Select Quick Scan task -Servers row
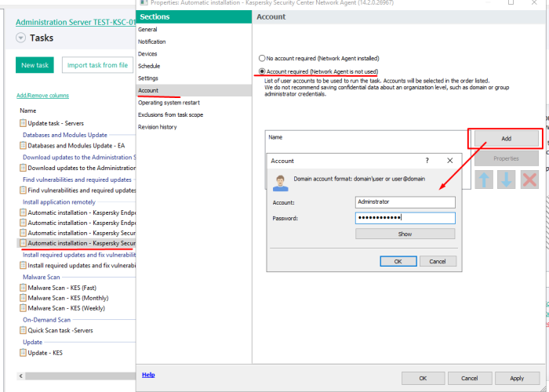This screenshot has width=549, height=392. [60, 330]
